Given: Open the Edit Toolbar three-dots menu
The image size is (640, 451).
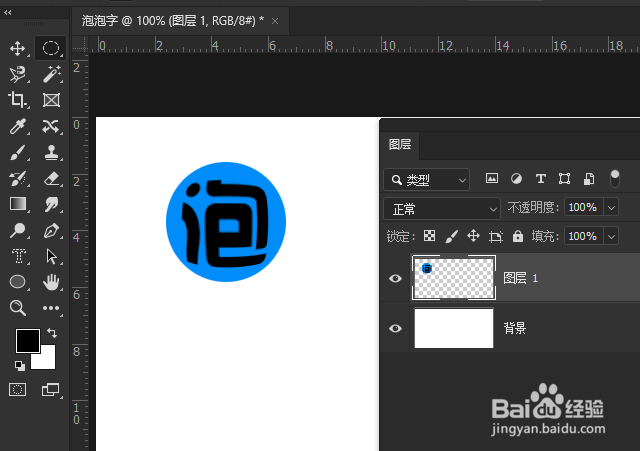Looking at the screenshot, I should [51, 308].
